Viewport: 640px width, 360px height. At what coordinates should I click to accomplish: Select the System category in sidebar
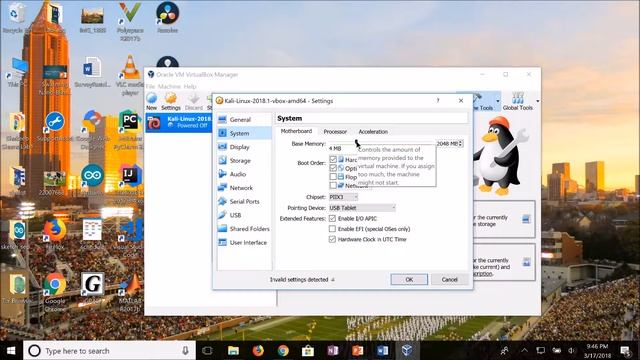[244, 133]
